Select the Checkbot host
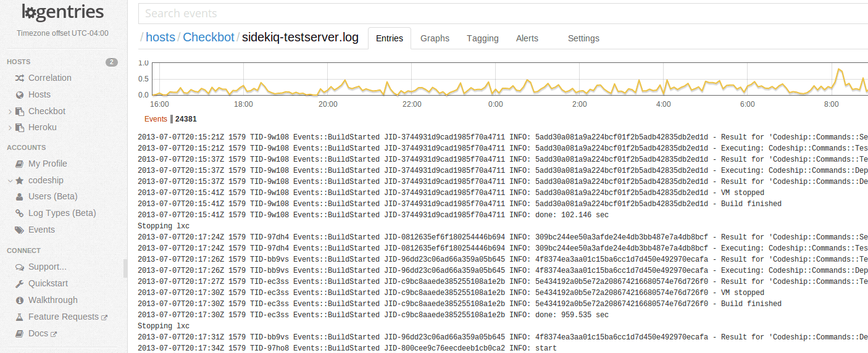Image resolution: width=868 pixels, height=353 pixels. click(47, 111)
